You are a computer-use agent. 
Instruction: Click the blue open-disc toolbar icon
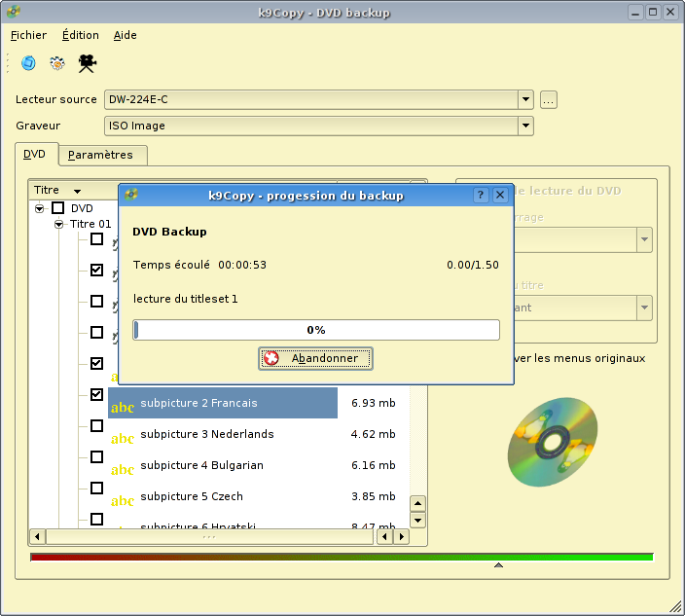click(x=28, y=63)
